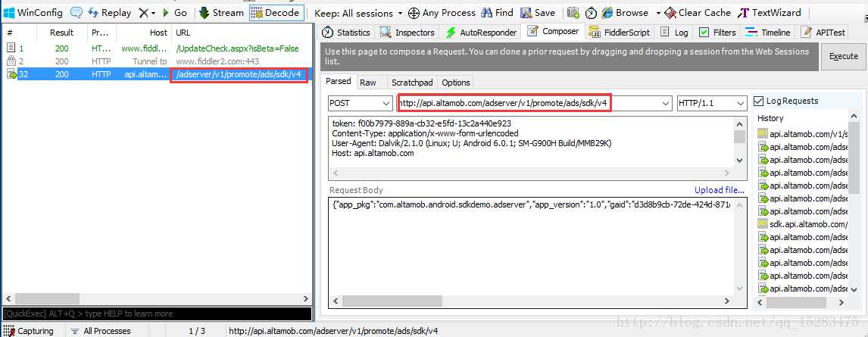Replay the selected session

tap(110, 12)
